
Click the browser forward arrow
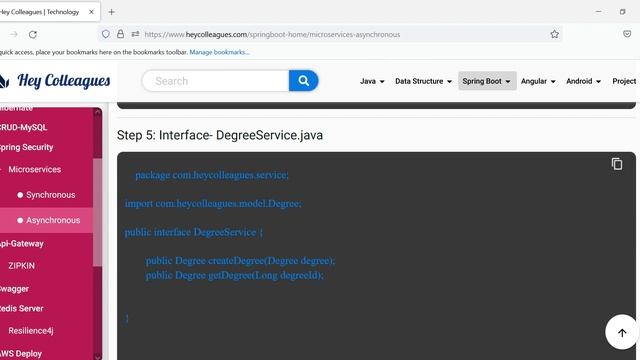[14, 34]
